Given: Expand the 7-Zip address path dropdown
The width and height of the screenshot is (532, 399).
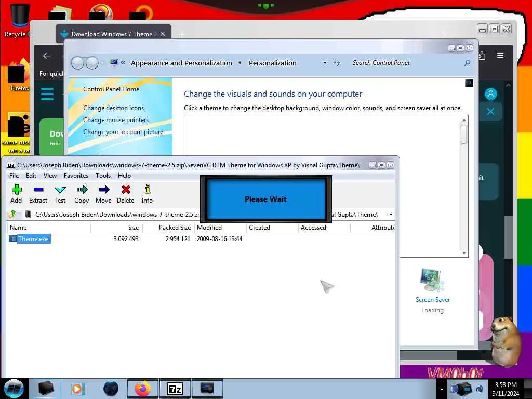Looking at the screenshot, I should click(x=391, y=215).
